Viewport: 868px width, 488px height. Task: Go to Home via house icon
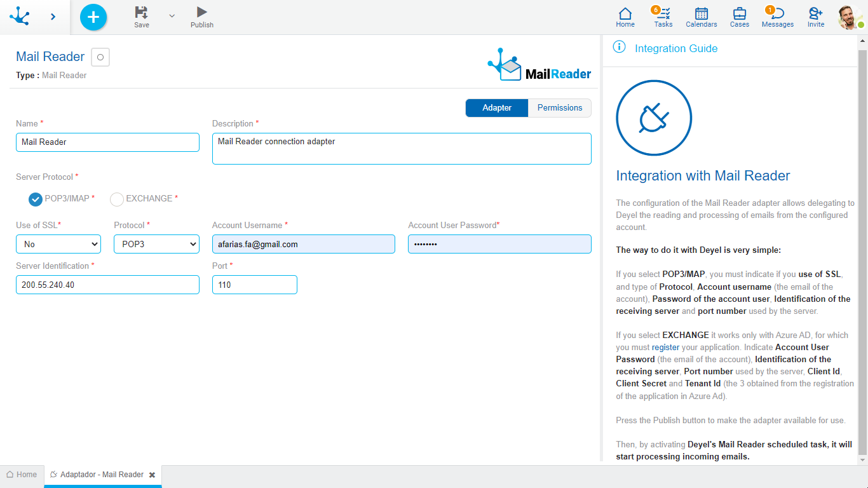pyautogui.click(x=625, y=15)
